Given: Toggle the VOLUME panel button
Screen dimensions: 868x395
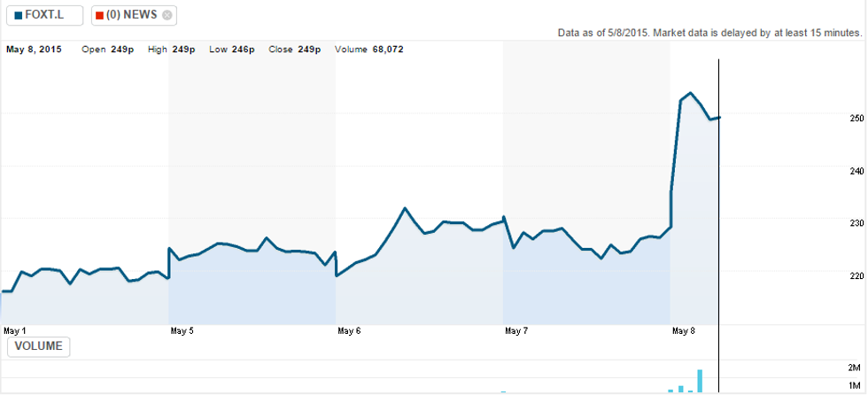Looking at the screenshot, I should (38, 347).
